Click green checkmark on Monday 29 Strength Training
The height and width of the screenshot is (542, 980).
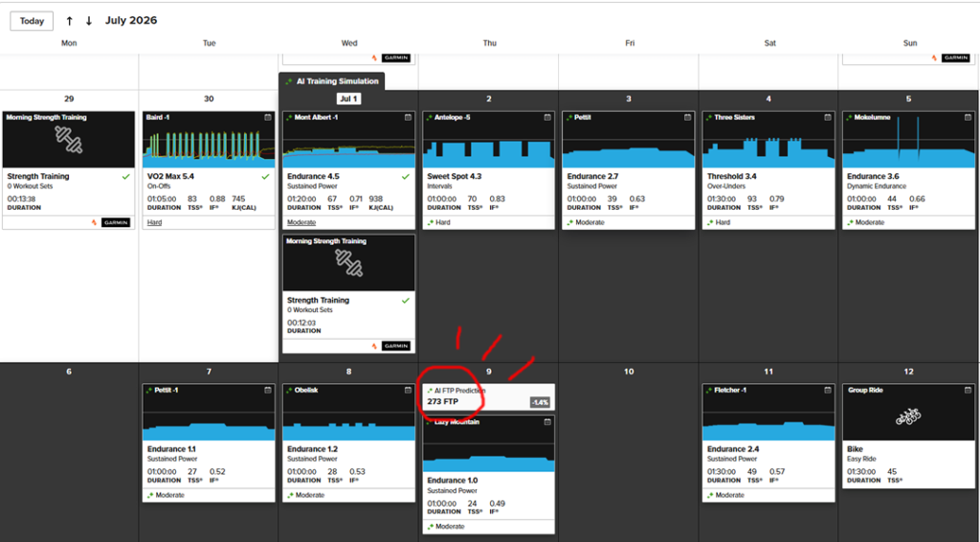click(x=125, y=177)
